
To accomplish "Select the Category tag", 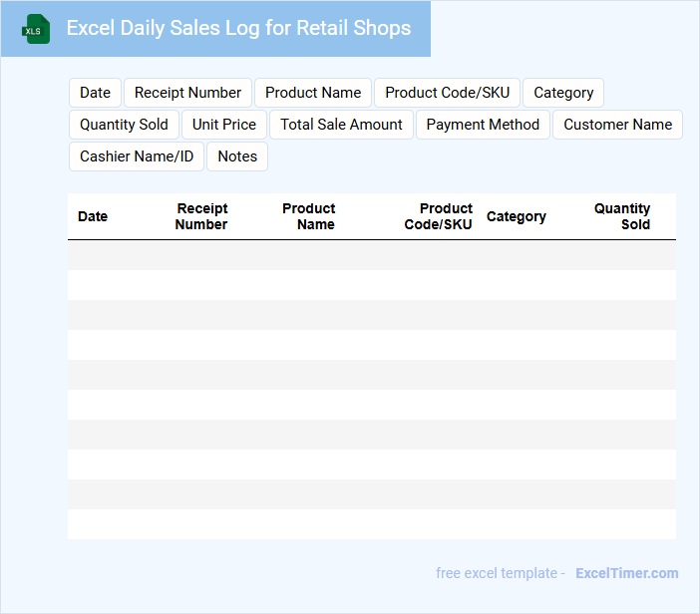I will (563, 93).
